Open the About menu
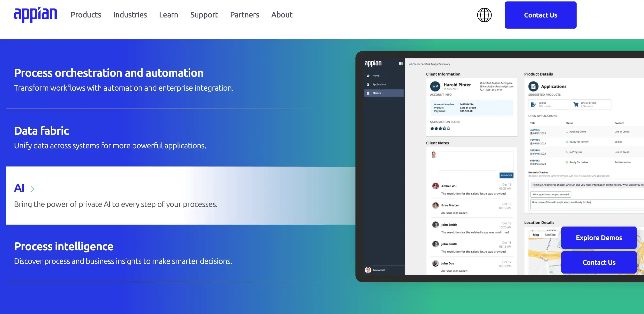644x314 pixels. (x=282, y=15)
